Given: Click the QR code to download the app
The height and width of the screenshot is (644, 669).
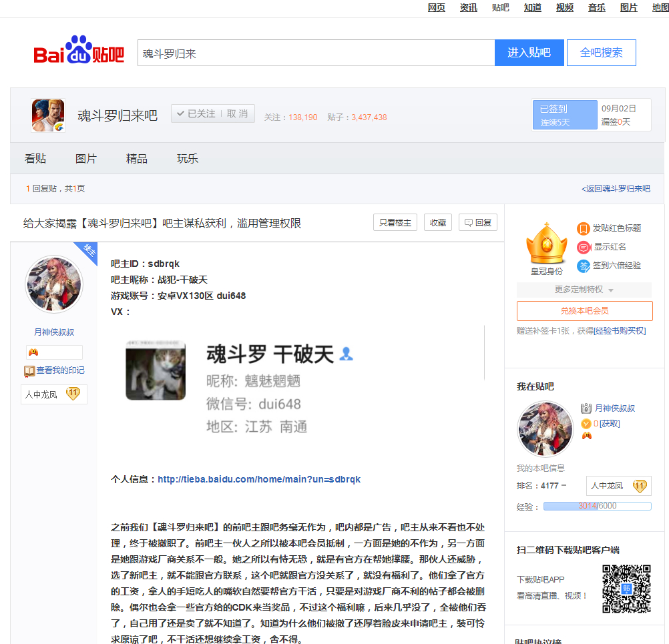Looking at the screenshot, I should (626, 589).
